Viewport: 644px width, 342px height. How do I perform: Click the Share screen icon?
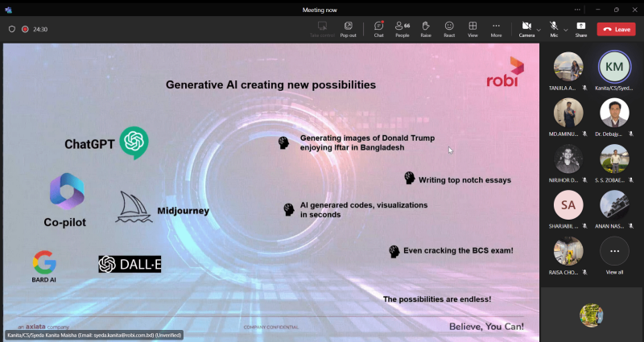coord(580,29)
